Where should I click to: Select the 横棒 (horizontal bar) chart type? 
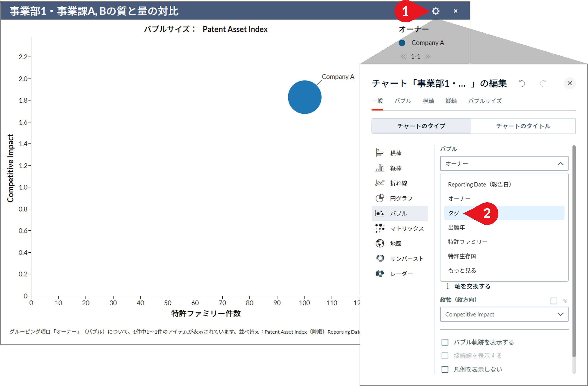(396, 153)
